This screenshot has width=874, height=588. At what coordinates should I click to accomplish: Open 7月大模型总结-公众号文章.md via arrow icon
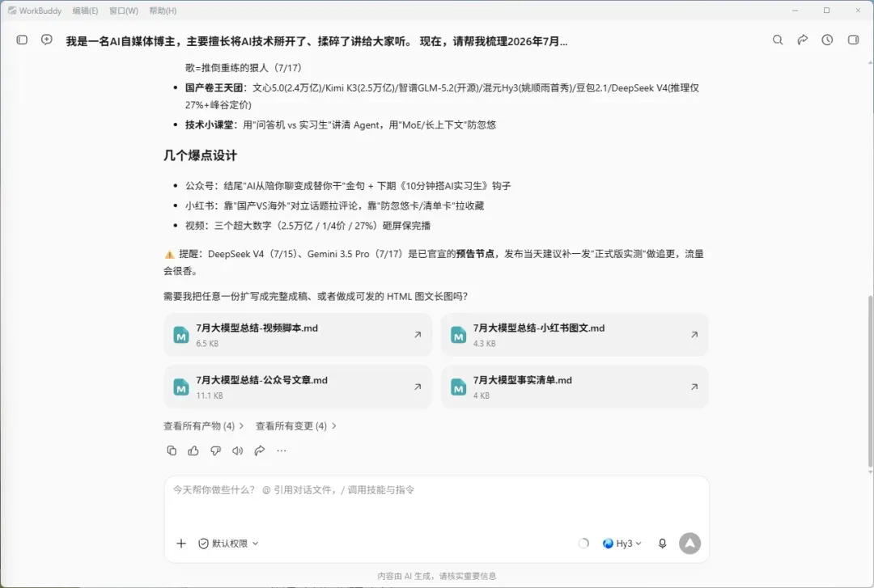coord(418,387)
